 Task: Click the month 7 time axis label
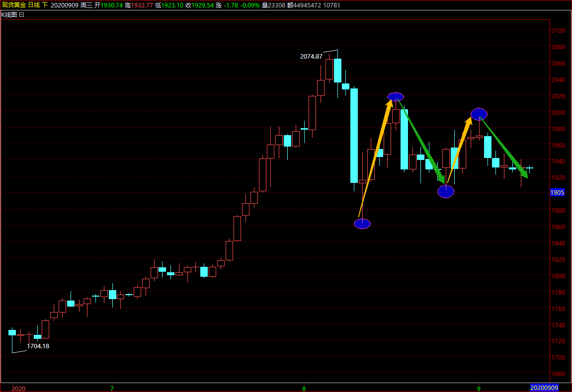pyautogui.click(x=112, y=389)
